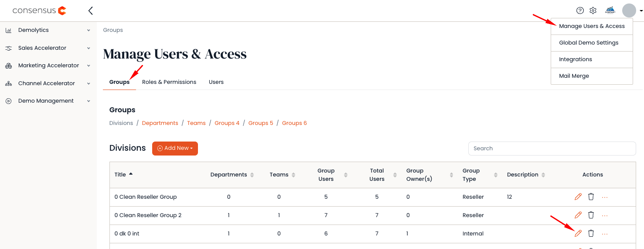The width and height of the screenshot is (644, 249).
Task: Delete the 0 Clean Reseller Group row
Action: 591,197
